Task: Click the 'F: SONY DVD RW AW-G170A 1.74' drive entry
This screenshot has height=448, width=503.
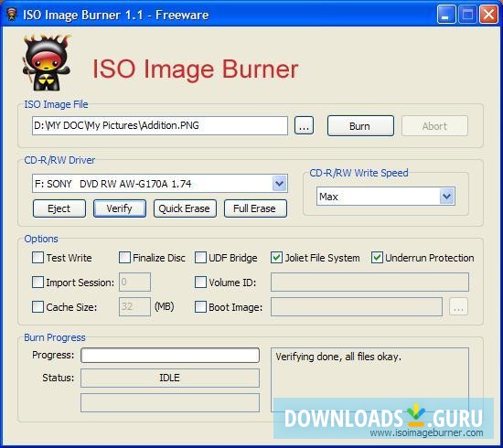Action: coord(112,184)
